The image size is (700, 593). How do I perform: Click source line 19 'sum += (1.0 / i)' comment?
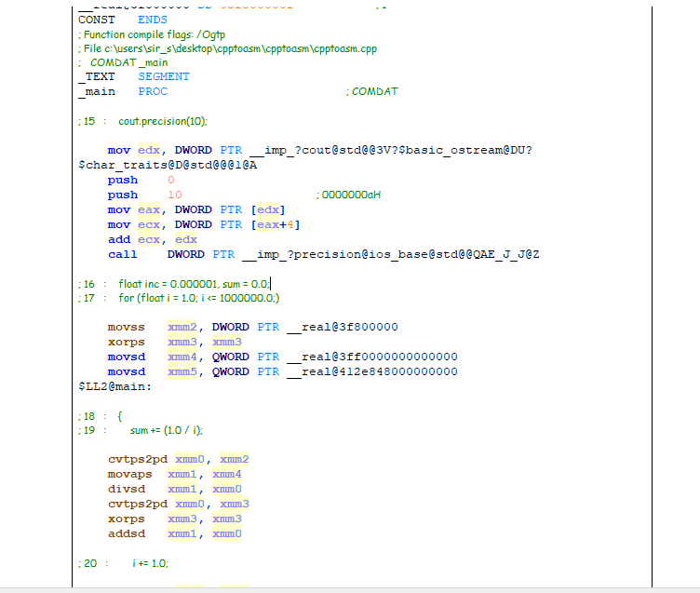pos(141,430)
